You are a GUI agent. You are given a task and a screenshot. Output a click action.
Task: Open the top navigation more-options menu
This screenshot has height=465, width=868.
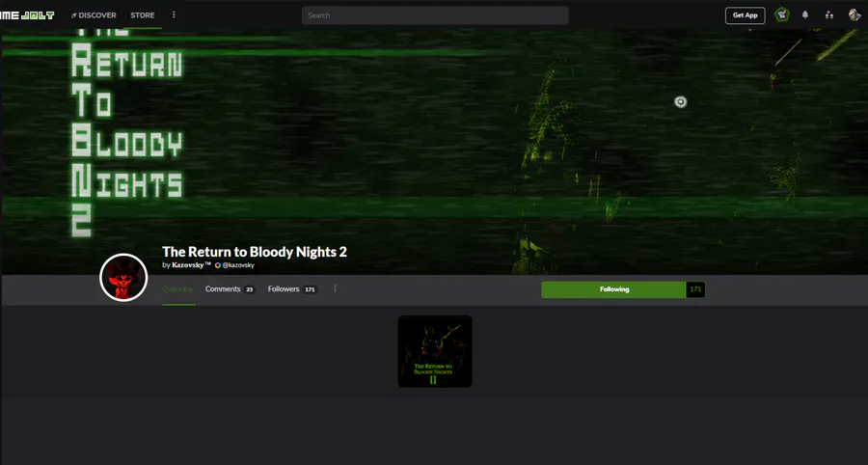[174, 14]
